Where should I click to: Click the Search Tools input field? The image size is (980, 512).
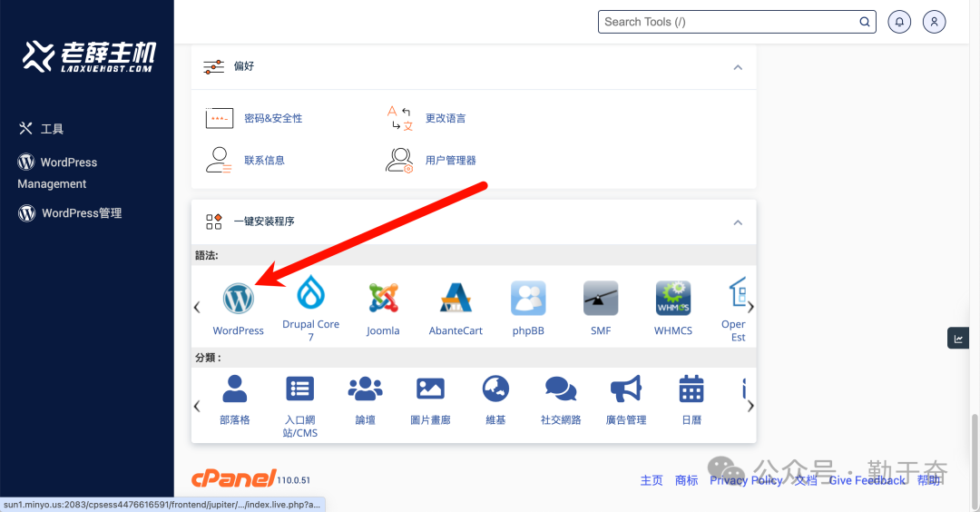point(730,22)
